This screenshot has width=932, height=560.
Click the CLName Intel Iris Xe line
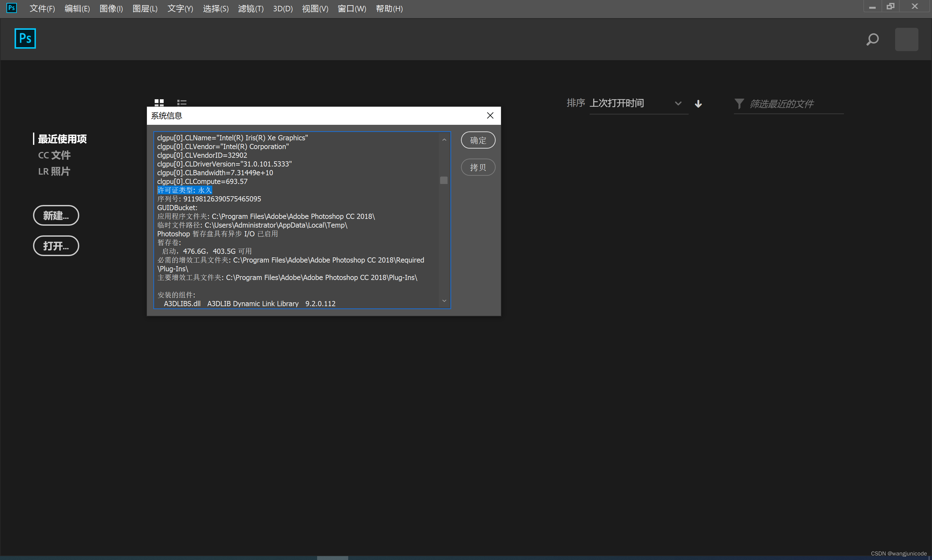click(x=233, y=138)
